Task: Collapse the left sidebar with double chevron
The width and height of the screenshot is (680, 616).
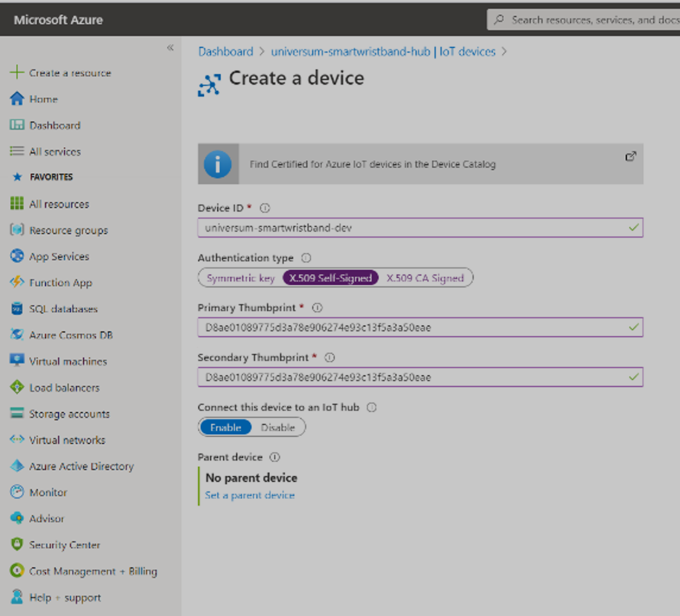Action: tap(170, 48)
